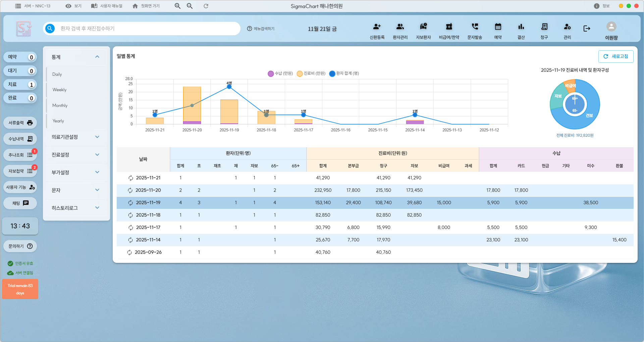The image size is (644, 342).
Task: Open the 예약 calendar icon in toolbar
Action: [498, 27]
